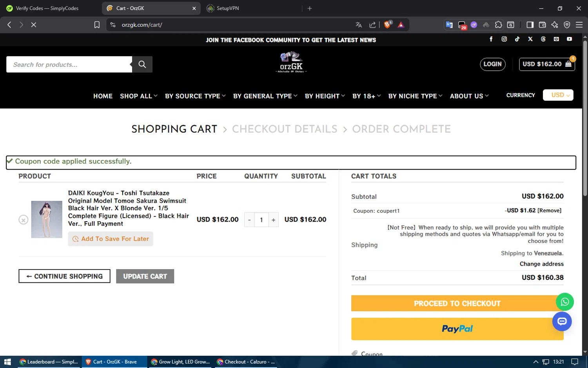
Task: Click the magnifier search button
Action: [142, 64]
